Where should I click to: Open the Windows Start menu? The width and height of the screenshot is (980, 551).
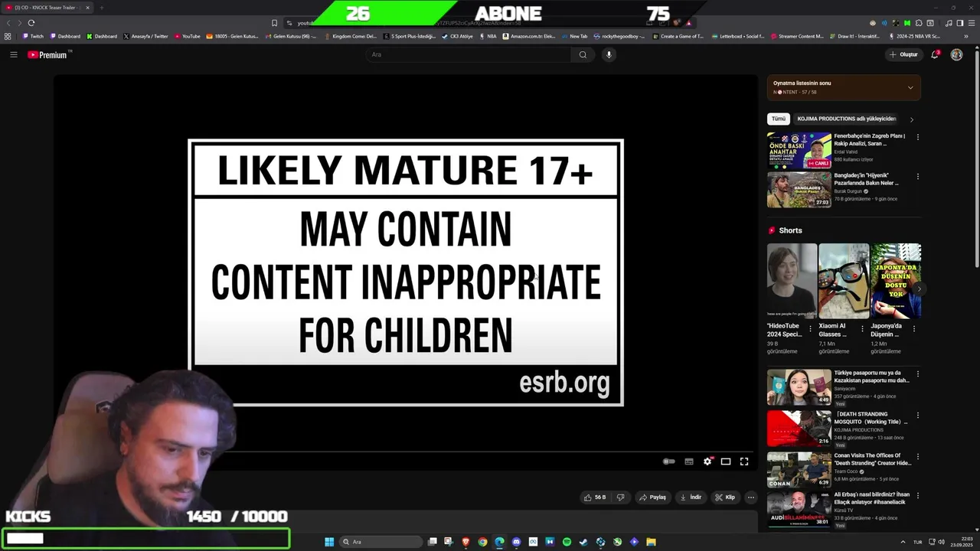[x=329, y=542]
